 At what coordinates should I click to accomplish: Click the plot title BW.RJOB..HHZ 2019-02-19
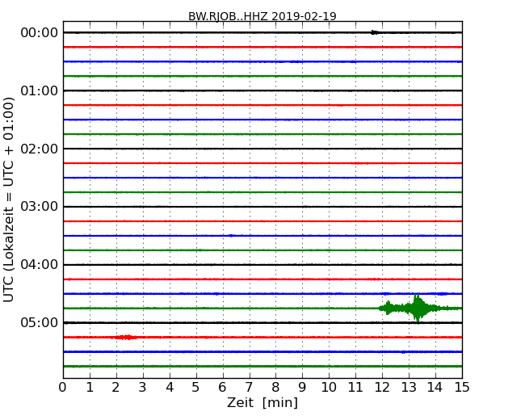(262, 16)
